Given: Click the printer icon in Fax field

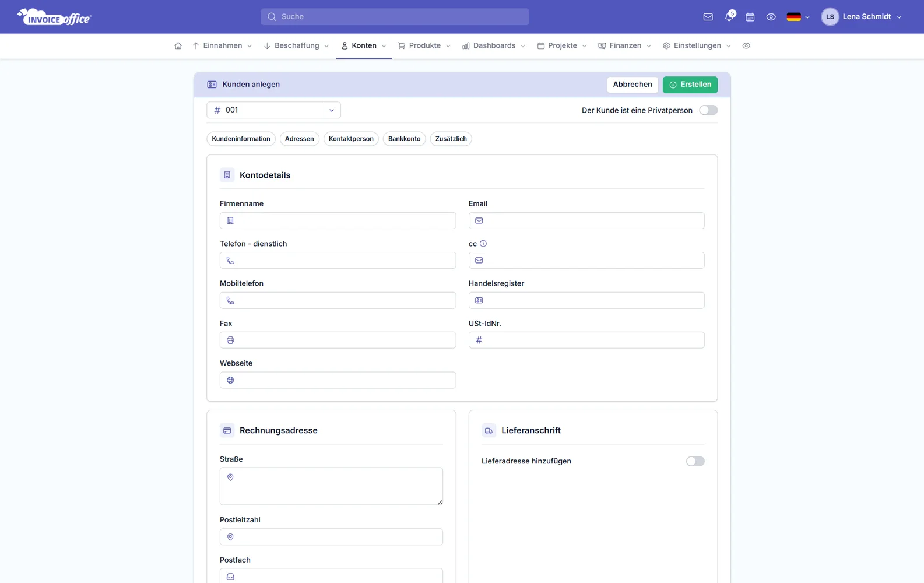Looking at the screenshot, I should 230,340.
